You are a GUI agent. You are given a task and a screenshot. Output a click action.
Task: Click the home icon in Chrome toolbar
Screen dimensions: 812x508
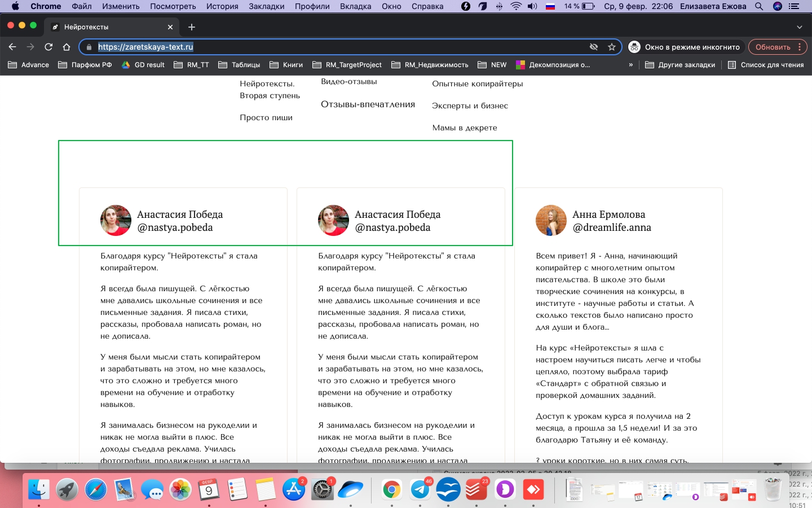(x=67, y=47)
